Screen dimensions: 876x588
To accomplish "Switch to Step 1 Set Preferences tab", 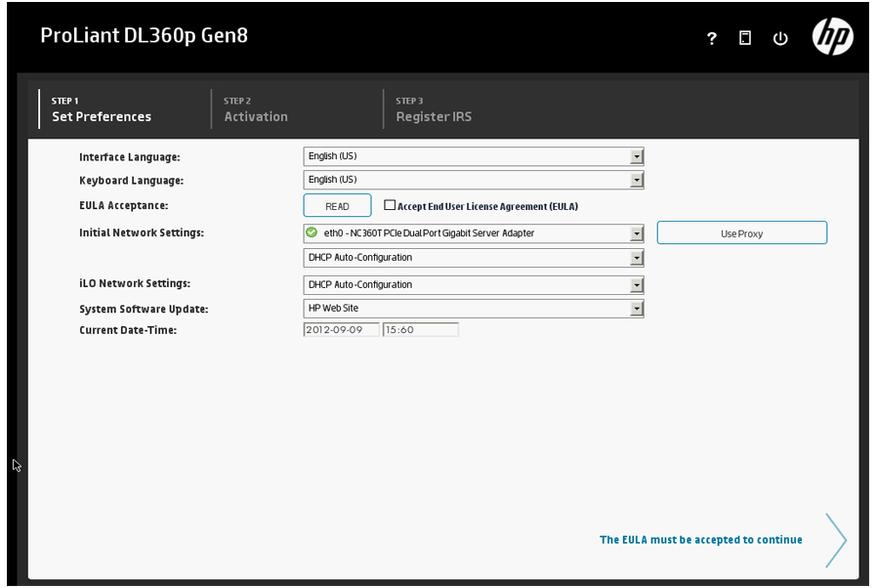I will pyautogui.click(x=102, y=109).
